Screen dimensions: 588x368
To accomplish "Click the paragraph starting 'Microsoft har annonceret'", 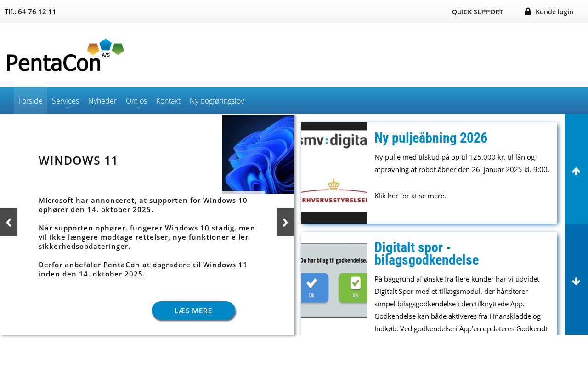I will click(x=143, y=205).
